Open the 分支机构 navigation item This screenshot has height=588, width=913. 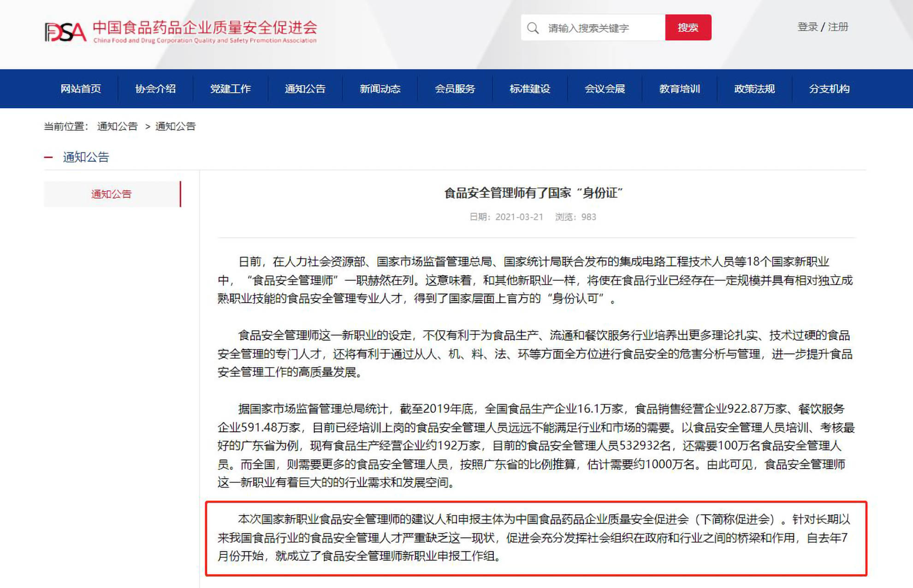(x=829, y=88)
